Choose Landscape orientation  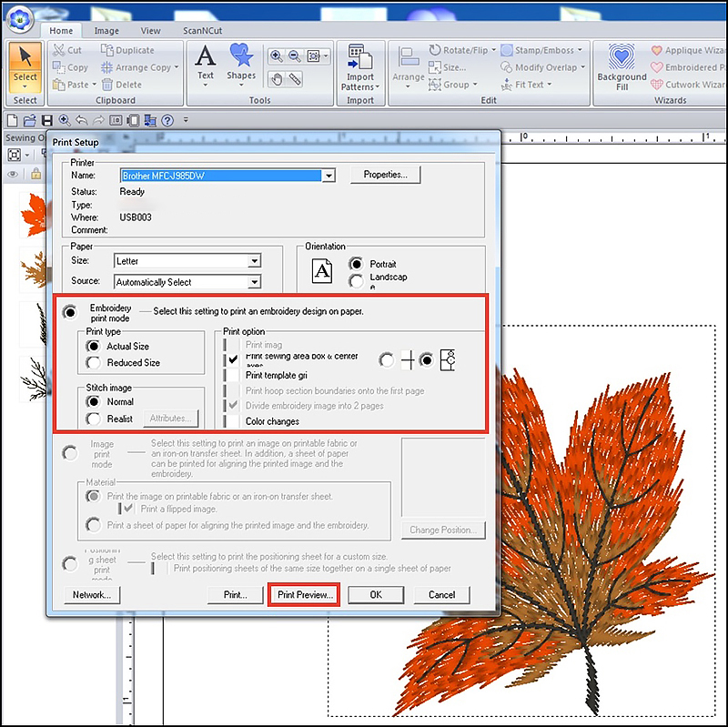click(x=356, y=281)
